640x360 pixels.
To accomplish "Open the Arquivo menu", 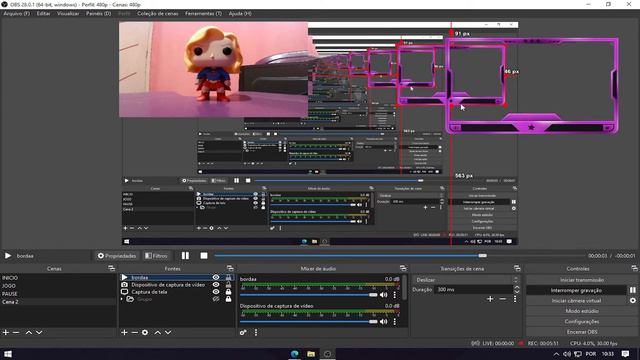I will [x=16, y=13].
